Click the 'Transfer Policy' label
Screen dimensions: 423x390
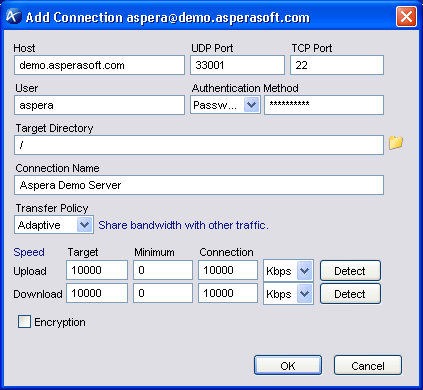tap(52, 208)
